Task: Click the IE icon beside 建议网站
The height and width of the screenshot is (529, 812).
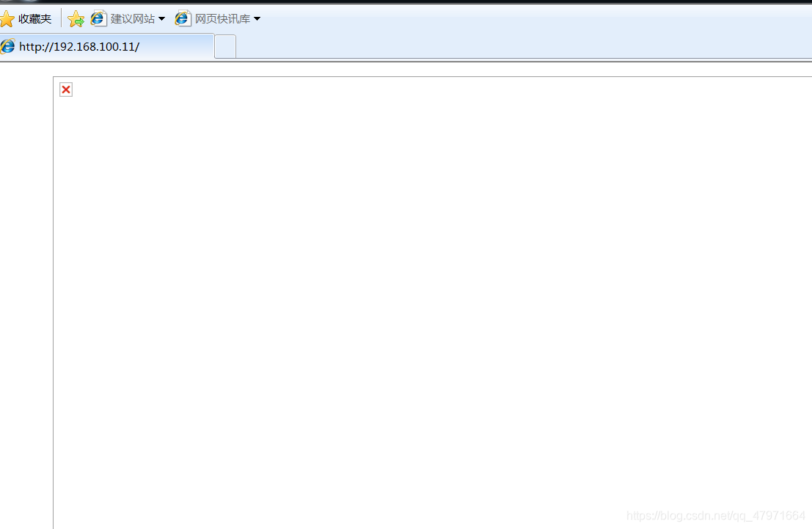Action: click(x=98, y=18)
